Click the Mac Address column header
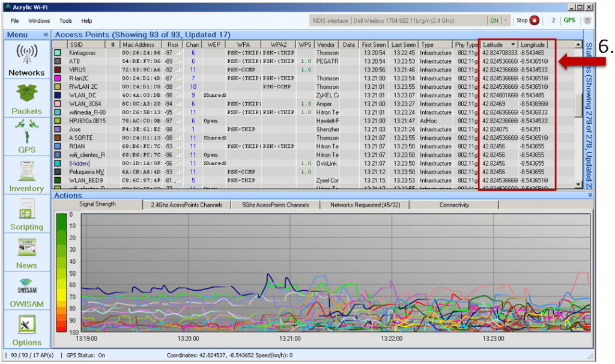 pyautogui.click(x=141, y=44)
